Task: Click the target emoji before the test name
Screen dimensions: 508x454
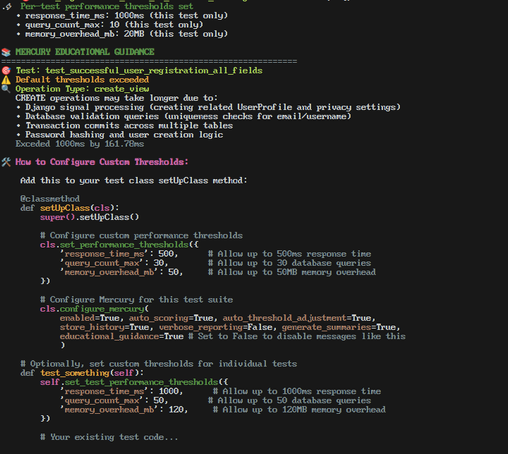Action: pyautogui.click(x=6, y=71)
